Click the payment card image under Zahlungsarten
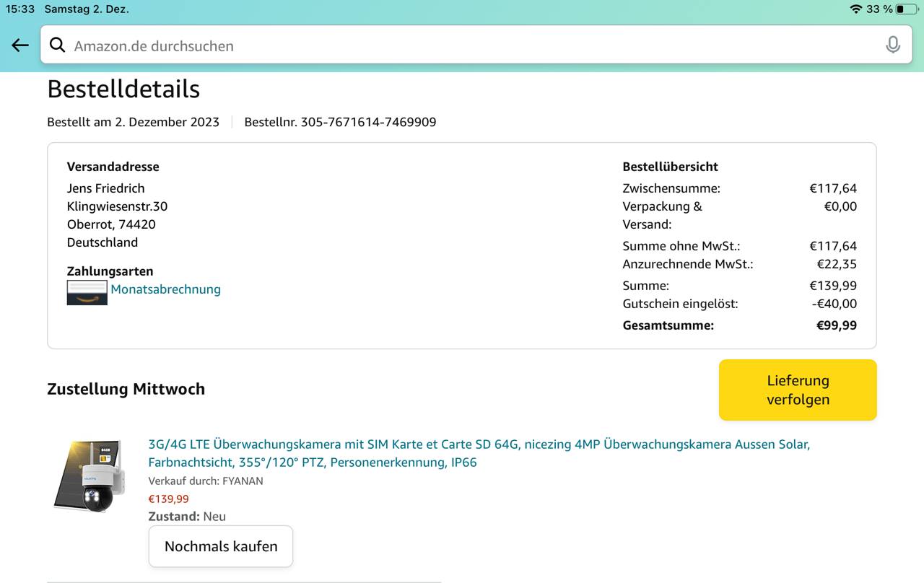 pos(87,292)
